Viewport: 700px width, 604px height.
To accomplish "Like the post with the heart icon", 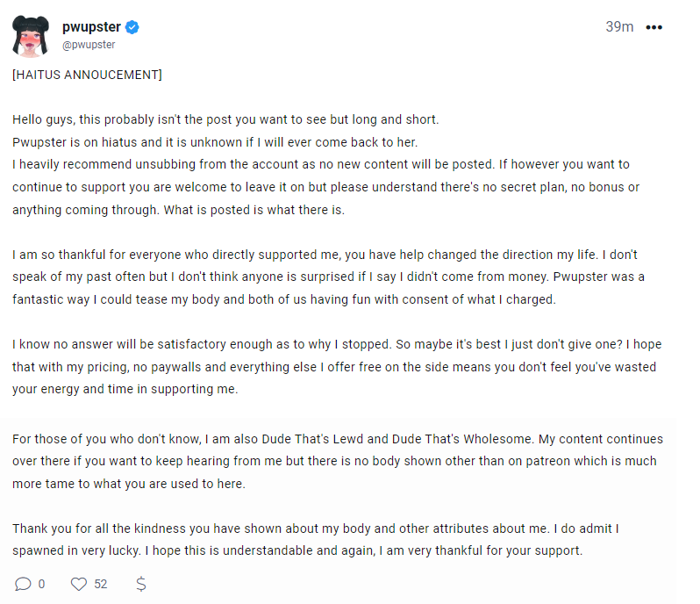I will coord(79,584).
